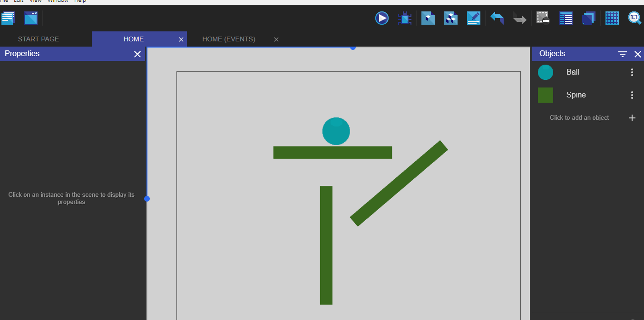The height and width of the screenshot is (320, 644).
Task: Open the object groups editor
Action: click(x=450, y=18)
